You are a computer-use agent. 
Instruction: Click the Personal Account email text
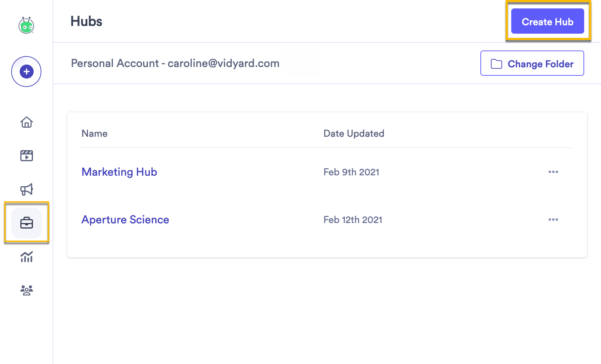(175, 63)
